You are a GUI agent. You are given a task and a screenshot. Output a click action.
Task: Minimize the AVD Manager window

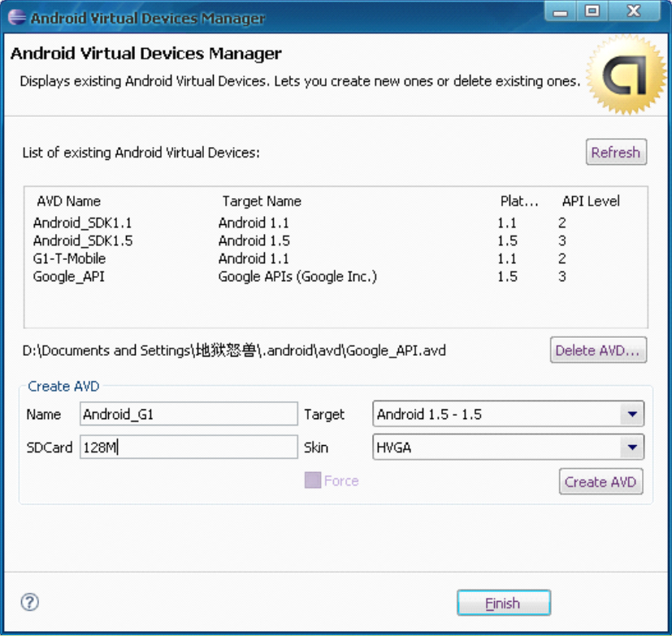[560, 11]
